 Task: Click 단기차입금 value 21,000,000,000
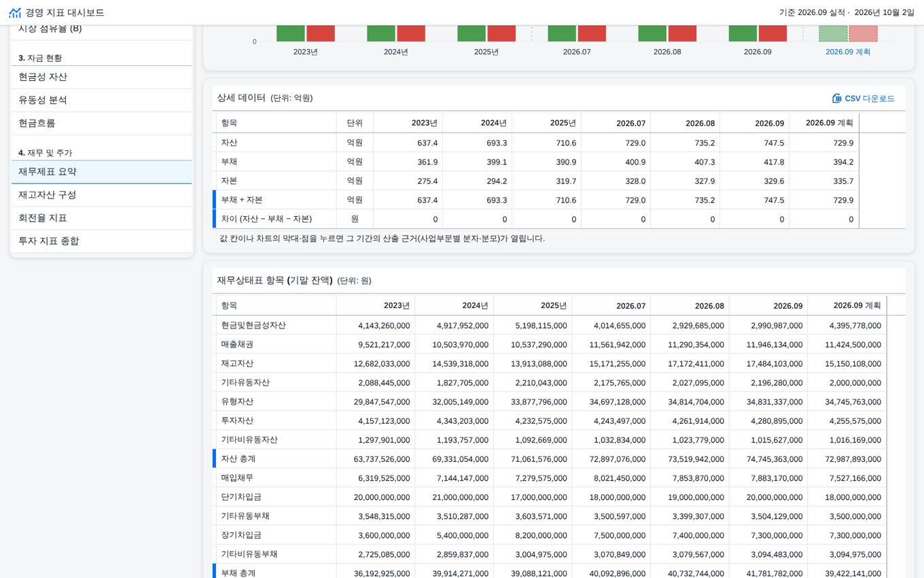(x=455, y=497)
